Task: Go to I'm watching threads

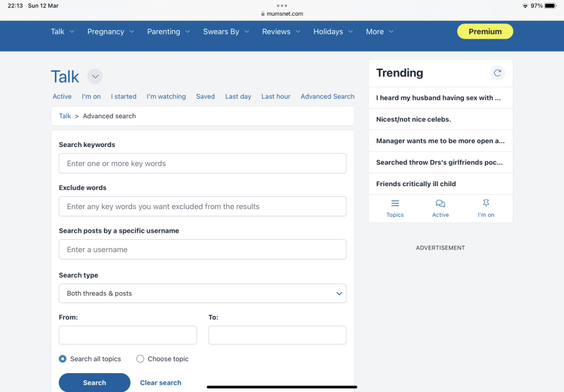Action: (x=166, y=97)
